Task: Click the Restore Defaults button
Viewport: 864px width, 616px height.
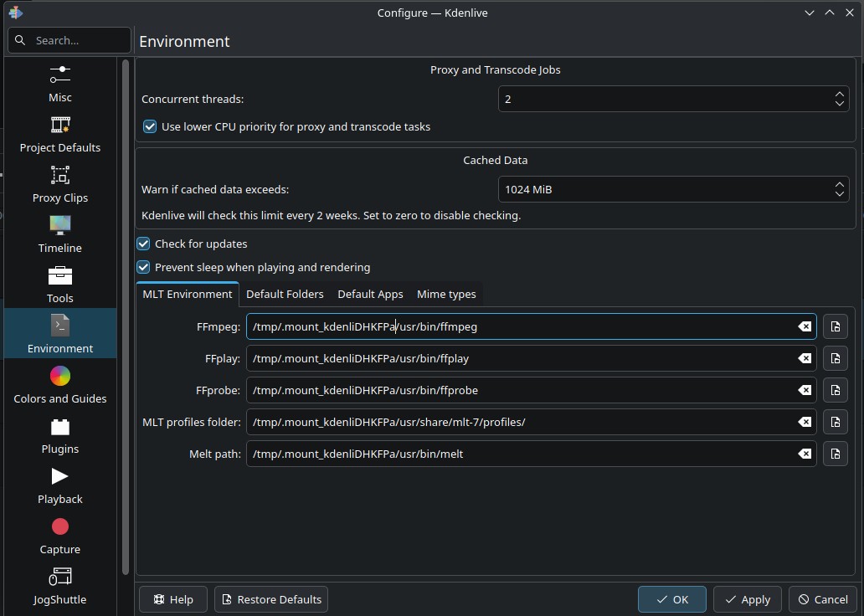Action: coord(270,599)
